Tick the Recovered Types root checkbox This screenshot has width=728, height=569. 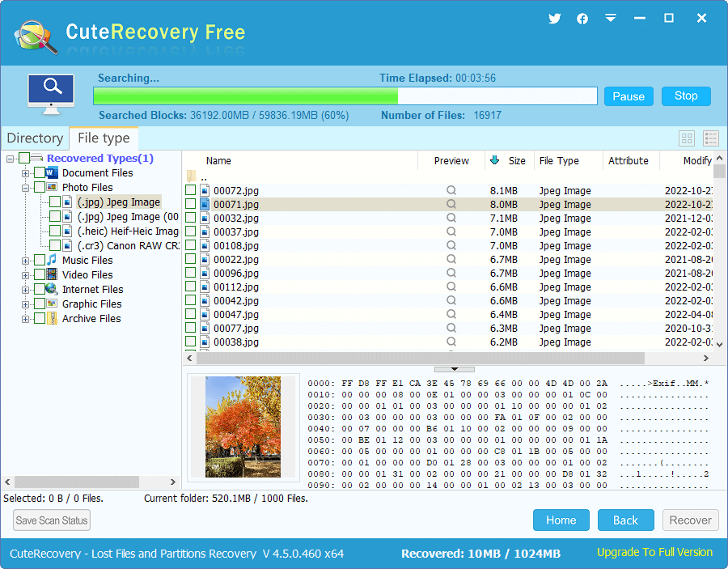click(24, 158)
